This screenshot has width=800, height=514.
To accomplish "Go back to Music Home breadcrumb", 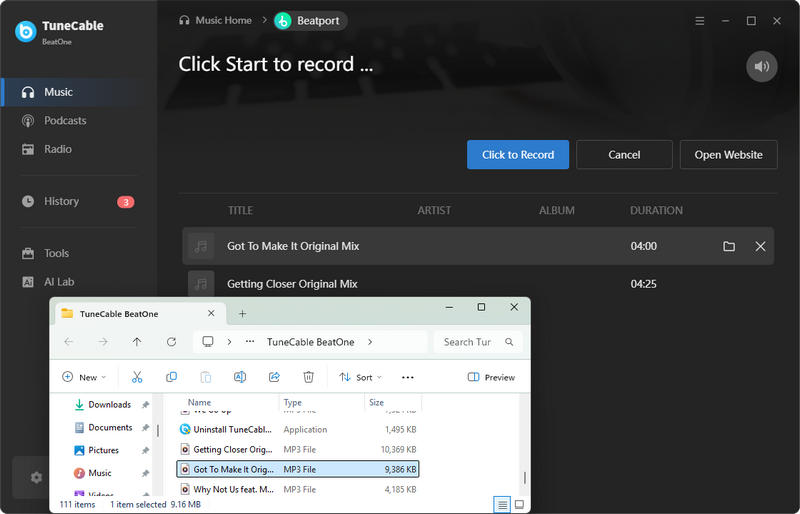I will coord(215,20).
